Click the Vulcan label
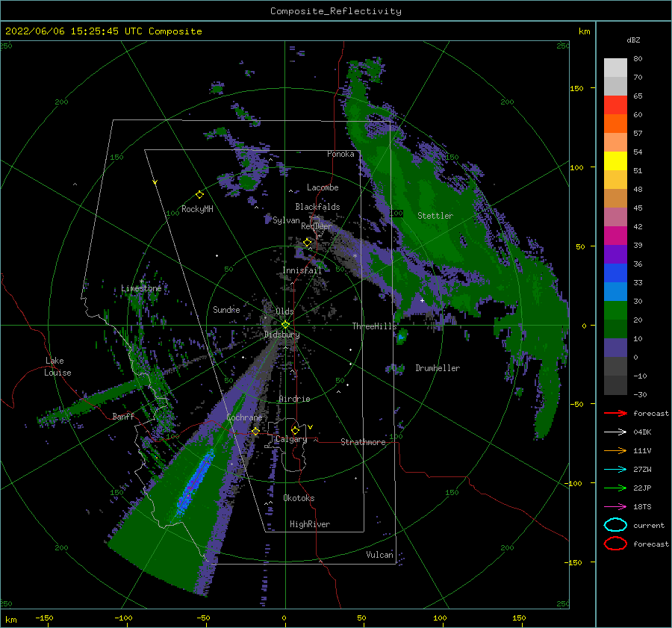This screenshot has height=628, width=672. (379, 555)
